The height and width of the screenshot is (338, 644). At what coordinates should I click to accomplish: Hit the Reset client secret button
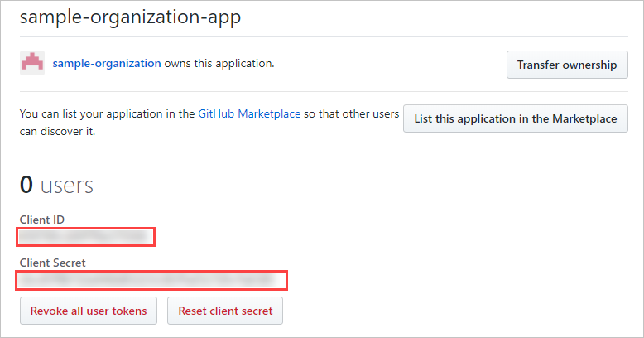[225, 311]
